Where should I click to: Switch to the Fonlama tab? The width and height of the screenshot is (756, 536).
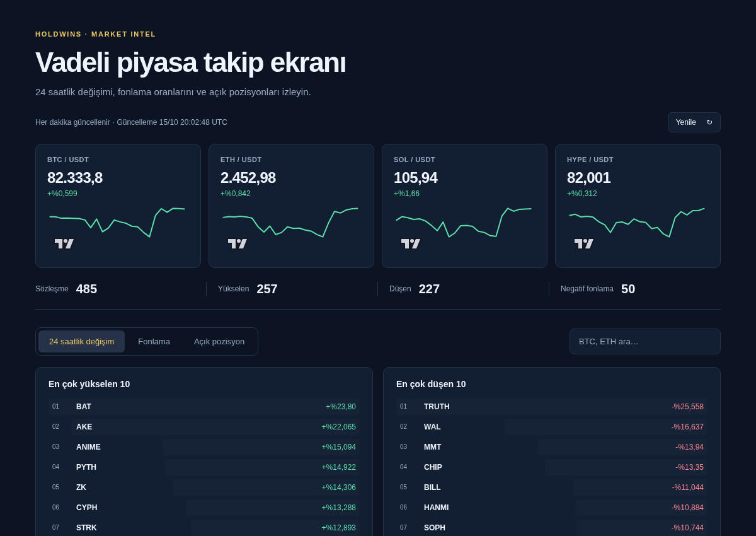(154, 341)
